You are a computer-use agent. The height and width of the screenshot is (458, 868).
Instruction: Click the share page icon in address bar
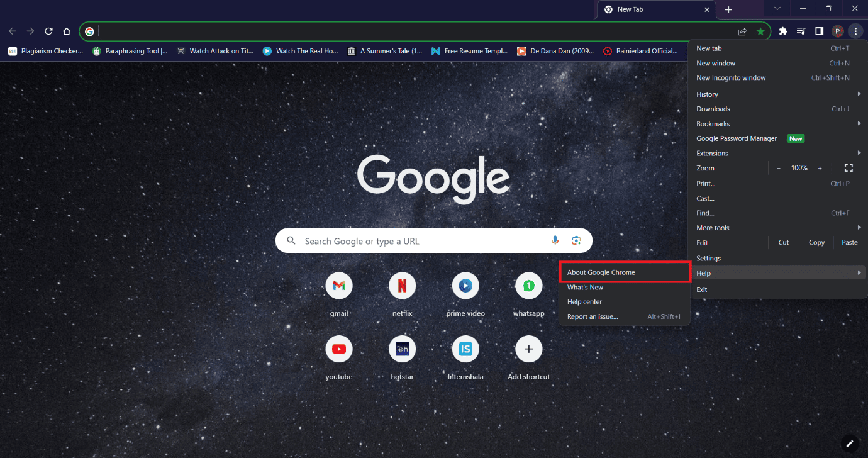pyautogui.click(x=742, y=31)
